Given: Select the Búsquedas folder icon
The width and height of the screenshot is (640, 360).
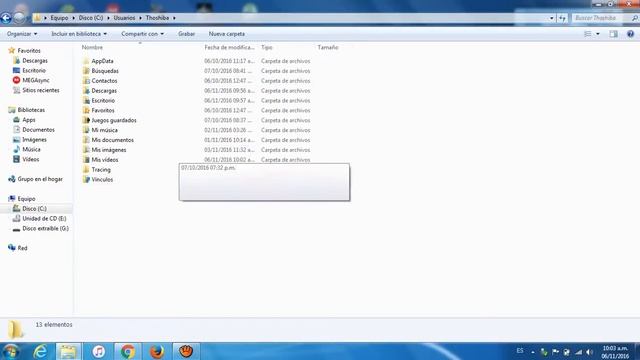Looking at the screenshot, I should tap(86, 71).
